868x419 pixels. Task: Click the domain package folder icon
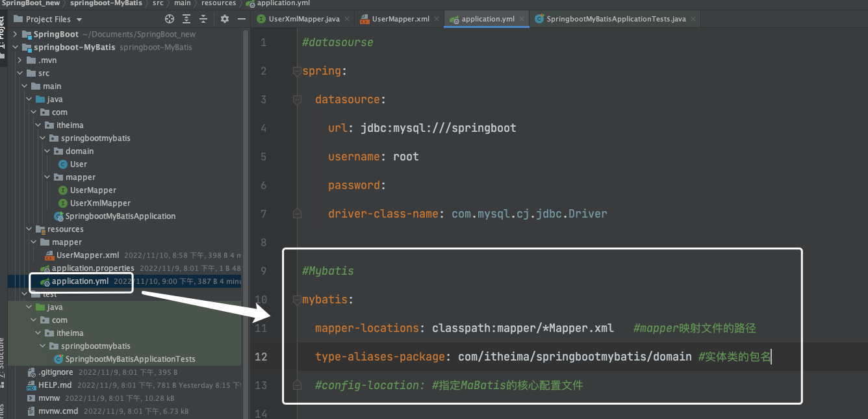tap(58, 151)
